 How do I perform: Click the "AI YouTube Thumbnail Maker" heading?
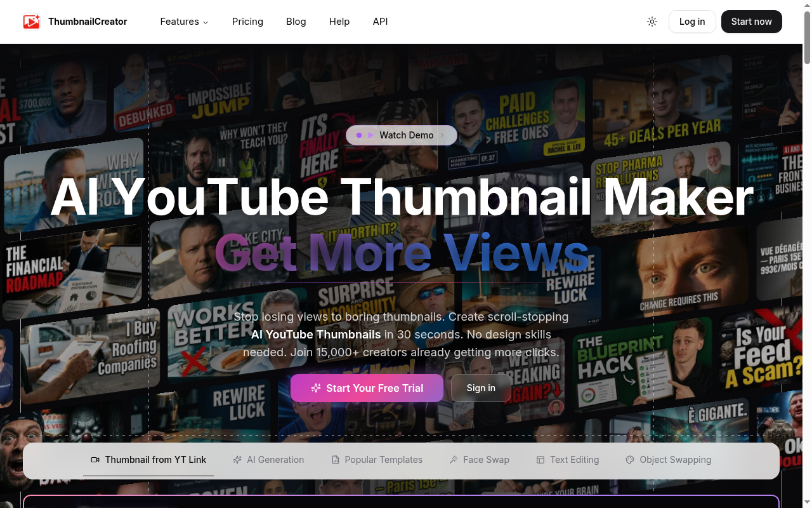[x=402, y=197]
